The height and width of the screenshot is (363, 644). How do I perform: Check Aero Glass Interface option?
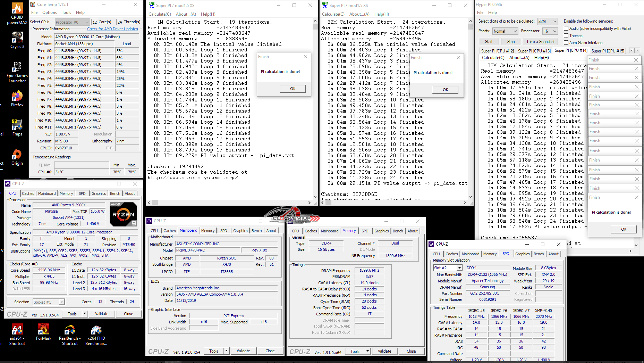[566, 43]
